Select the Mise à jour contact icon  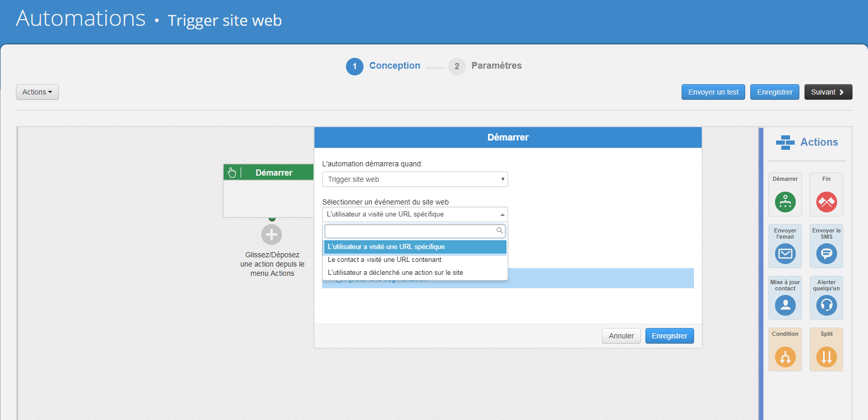(785, 305)
